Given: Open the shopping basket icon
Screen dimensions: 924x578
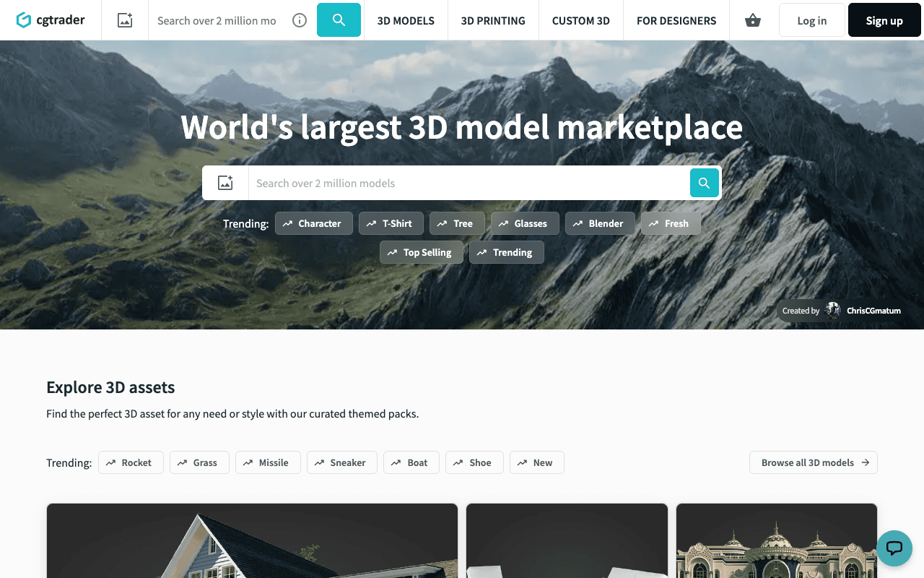Looking at the screenshot, I should 753,20.
